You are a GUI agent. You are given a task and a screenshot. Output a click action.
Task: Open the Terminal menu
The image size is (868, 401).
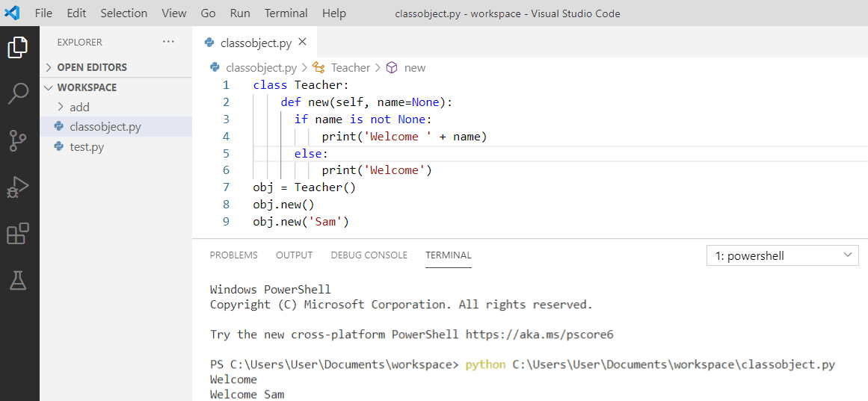(x=286, y=13)
